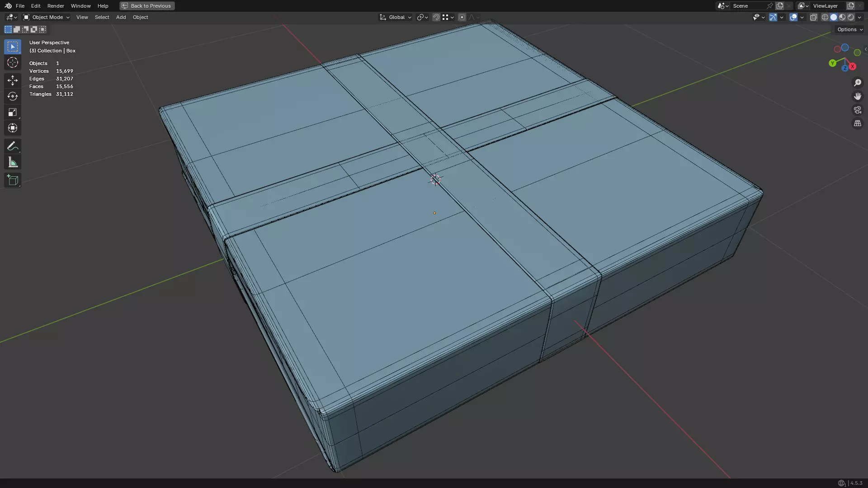Toggle snapping magnet on
868x488 pixels.
point(436,17)
